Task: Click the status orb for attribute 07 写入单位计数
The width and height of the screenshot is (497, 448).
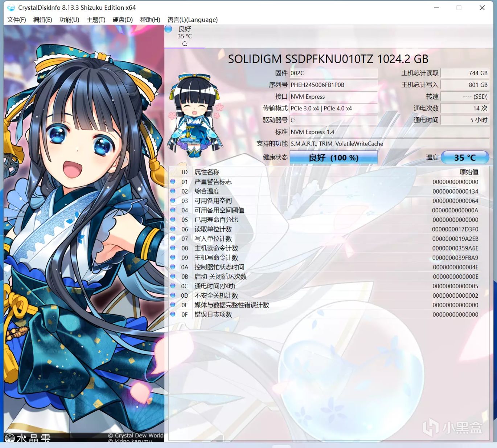Action: pyautogui.click(x=173, y=239)
